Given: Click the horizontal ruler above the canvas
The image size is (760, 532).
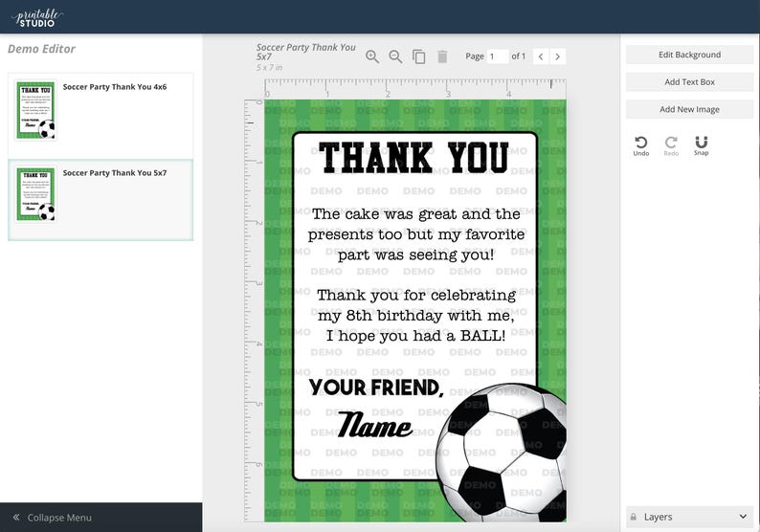Looking at the screenshot, I should pyautogui.click(x=415, y=89).
